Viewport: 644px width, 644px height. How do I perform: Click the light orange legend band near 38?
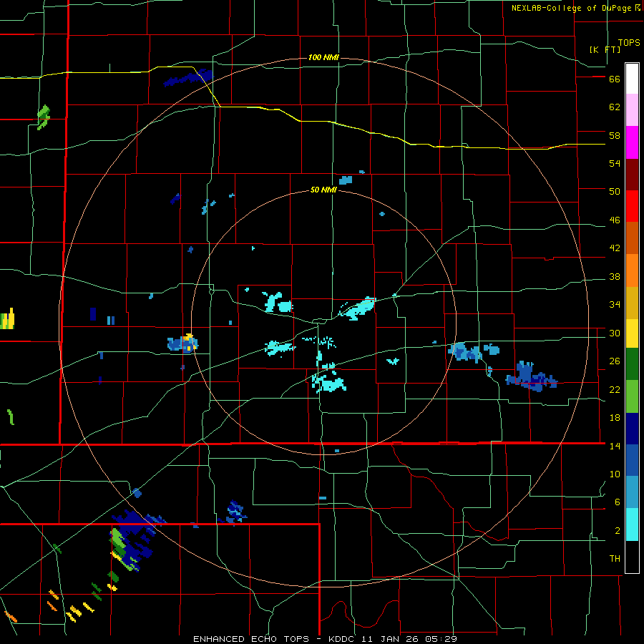632,270
